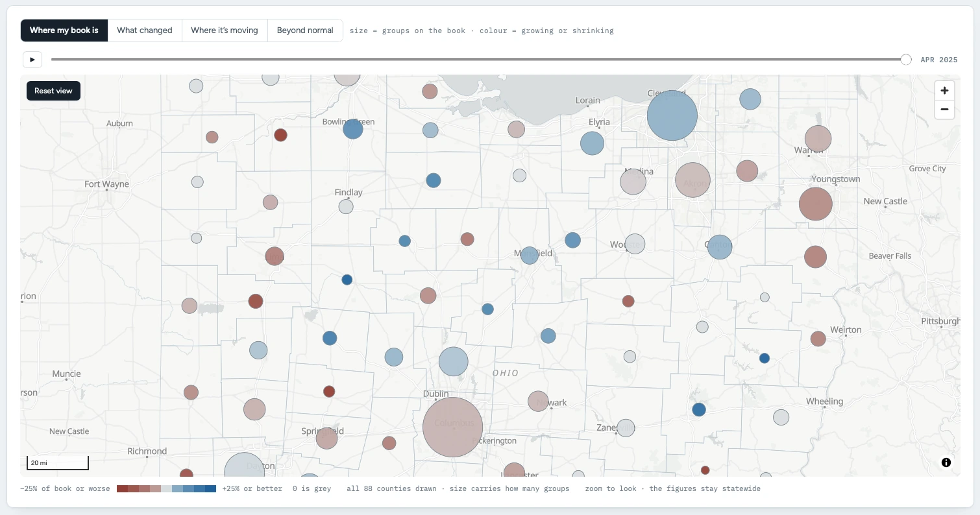Select the bubble over Zanesville
The width and height of the screenshot is (980, 515).
click(626, 428)
